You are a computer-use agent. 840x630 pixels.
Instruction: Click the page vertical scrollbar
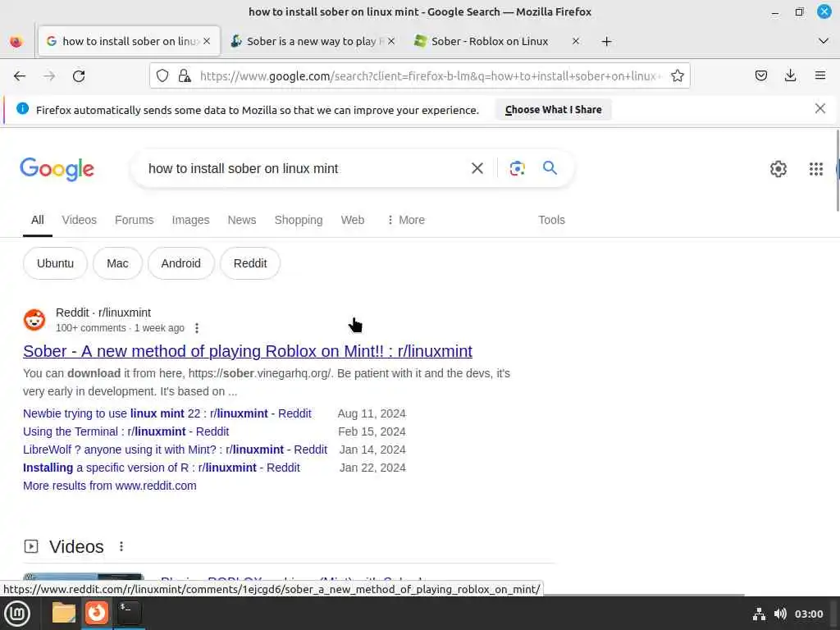(x=837, y=171)
